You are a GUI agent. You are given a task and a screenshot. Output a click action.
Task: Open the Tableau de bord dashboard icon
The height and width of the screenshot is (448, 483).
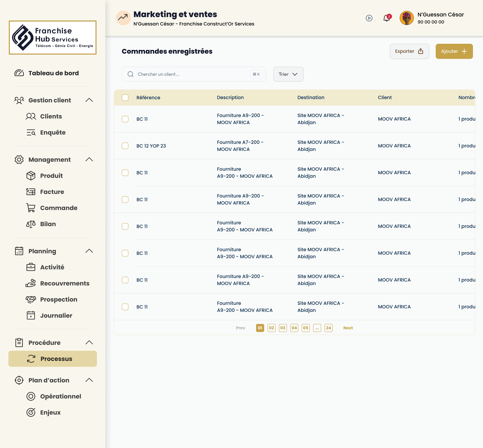[x=19, y=73]
